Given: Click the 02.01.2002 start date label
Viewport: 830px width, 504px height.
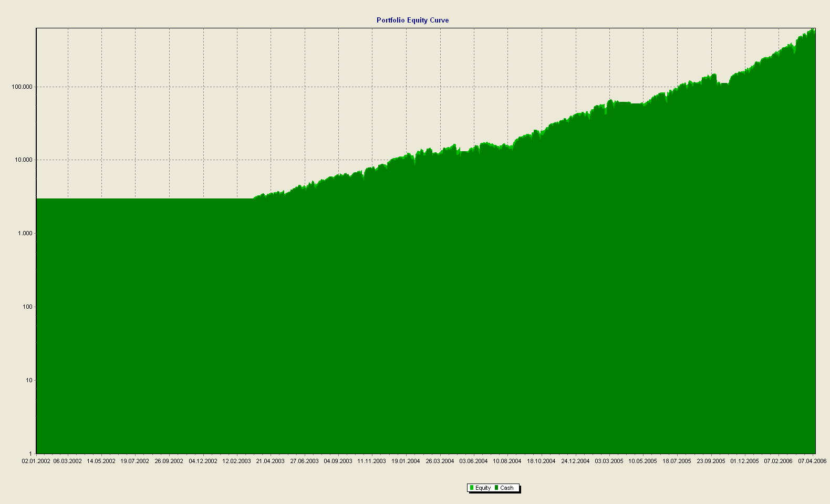Looking at the screenshot, I should point(36,461).
